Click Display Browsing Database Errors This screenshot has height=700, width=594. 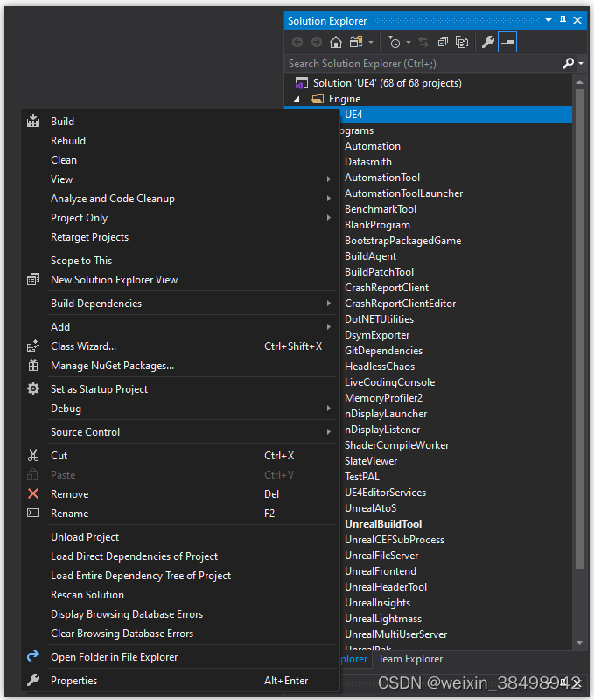click(180, 614)
